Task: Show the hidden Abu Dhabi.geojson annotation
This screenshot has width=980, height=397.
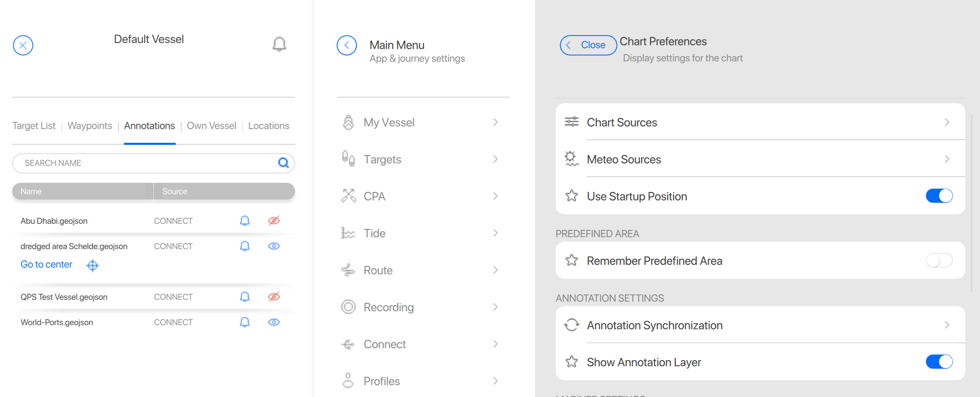Action: click(274, 221)
